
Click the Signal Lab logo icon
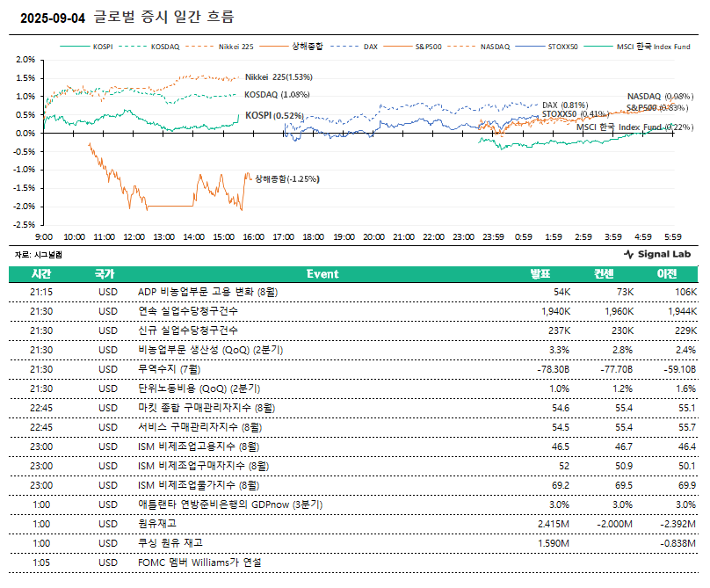[628, 254]
